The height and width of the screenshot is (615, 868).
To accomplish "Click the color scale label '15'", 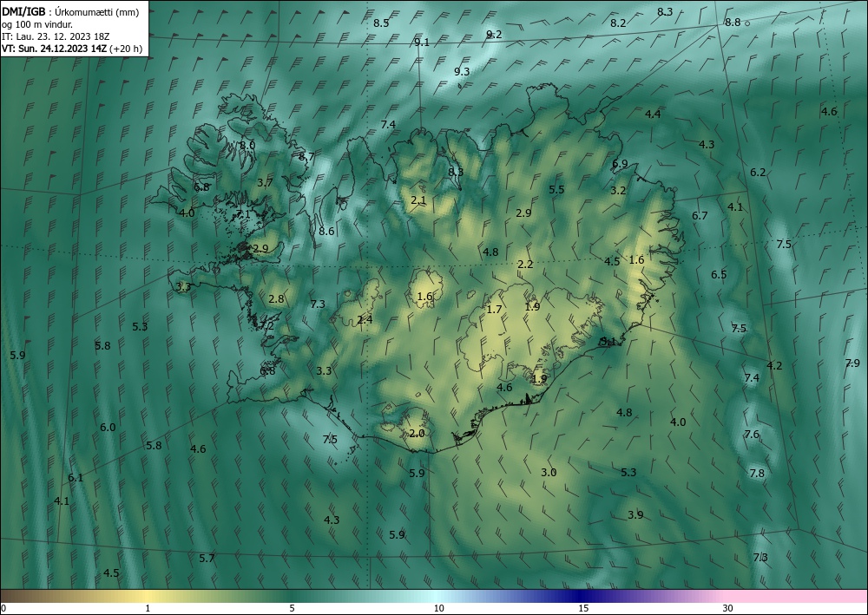I will [x=583, y=608].
